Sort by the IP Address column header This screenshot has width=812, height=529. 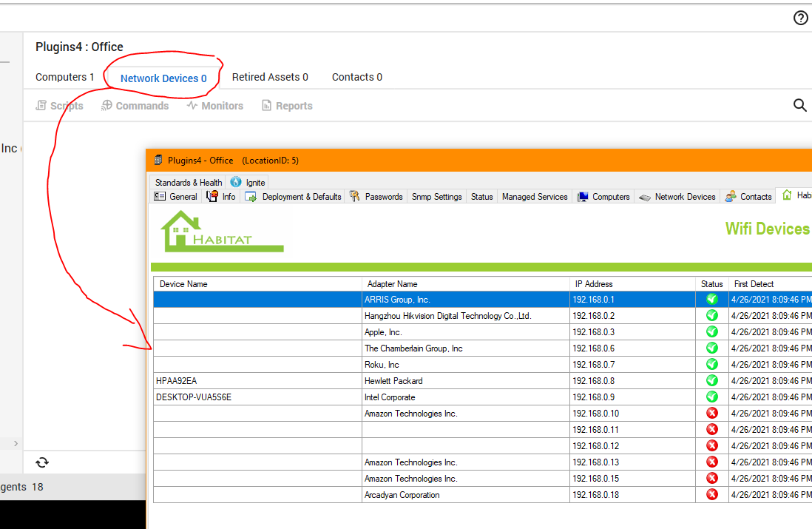(x=594, y=284)
